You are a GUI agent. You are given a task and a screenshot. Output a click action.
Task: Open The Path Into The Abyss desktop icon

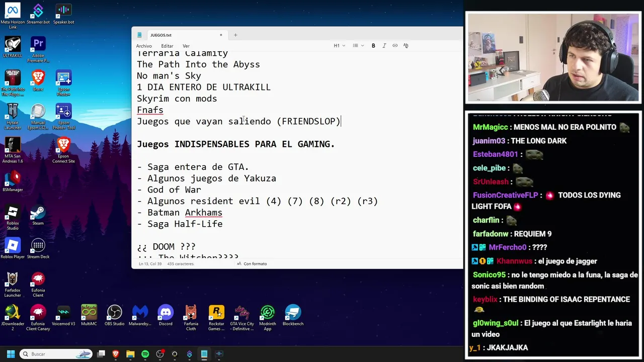[13, 83]
